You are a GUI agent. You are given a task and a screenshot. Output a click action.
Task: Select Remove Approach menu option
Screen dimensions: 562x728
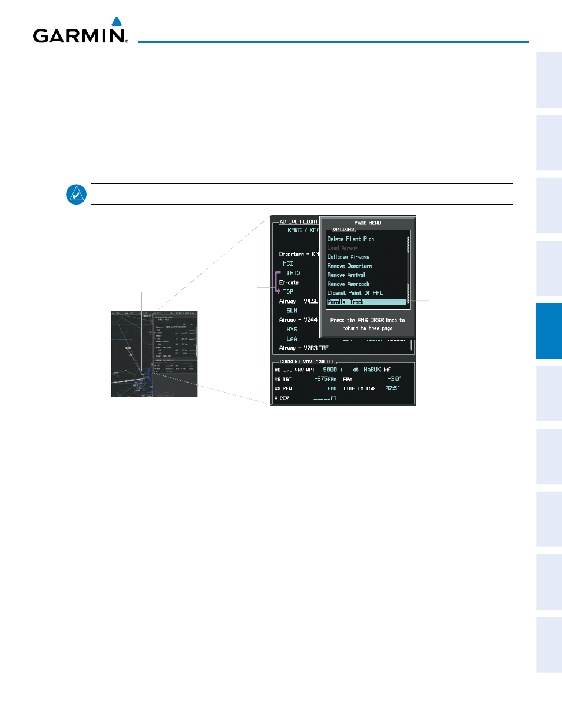click(348, 284)
